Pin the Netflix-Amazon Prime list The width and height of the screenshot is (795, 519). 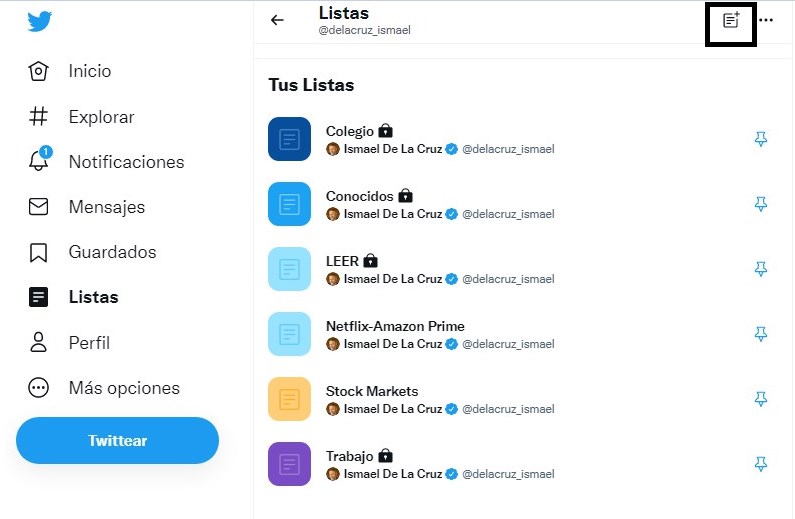click(760, 334)
